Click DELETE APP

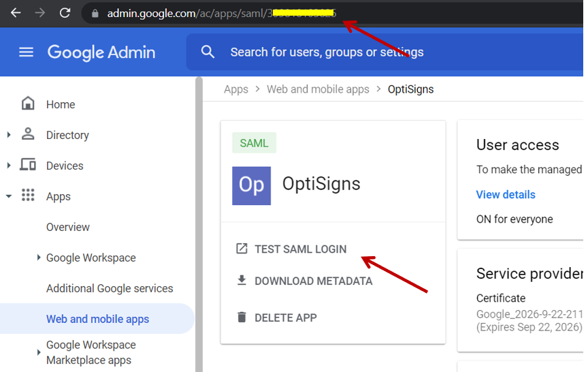point(285,317)
